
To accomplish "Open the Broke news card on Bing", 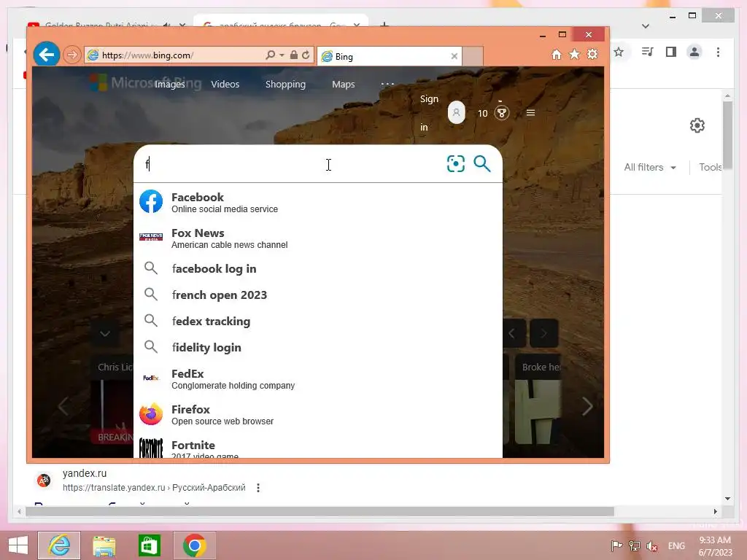I will (538, 398).
